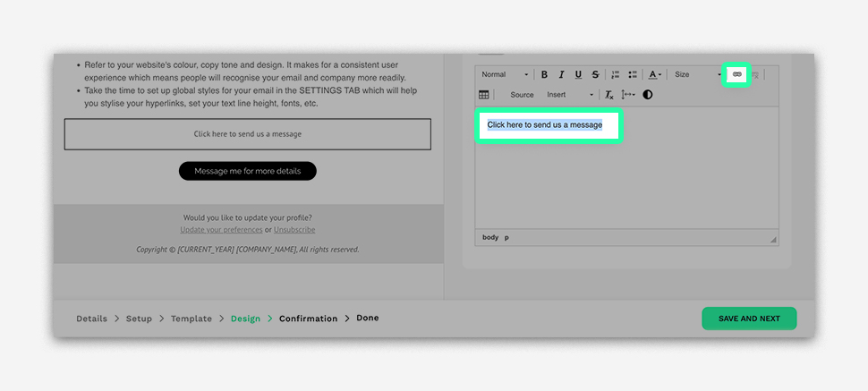Apply underline formatting to selected text
868x391 pixels.
578,74
